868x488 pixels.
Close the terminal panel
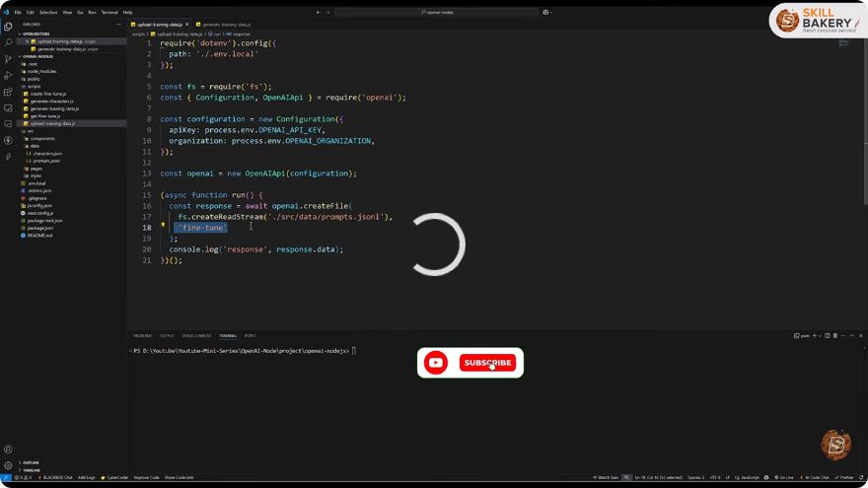point(861,336)
